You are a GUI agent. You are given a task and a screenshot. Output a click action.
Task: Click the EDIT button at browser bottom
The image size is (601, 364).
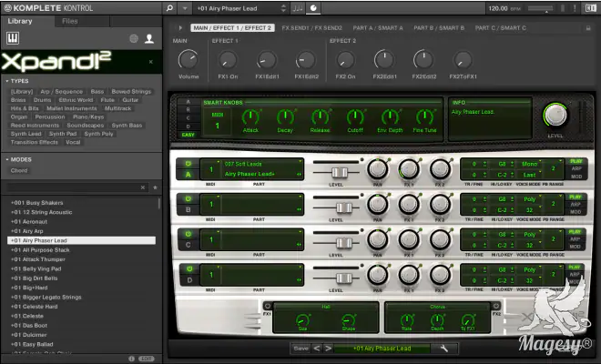point(146,359)
